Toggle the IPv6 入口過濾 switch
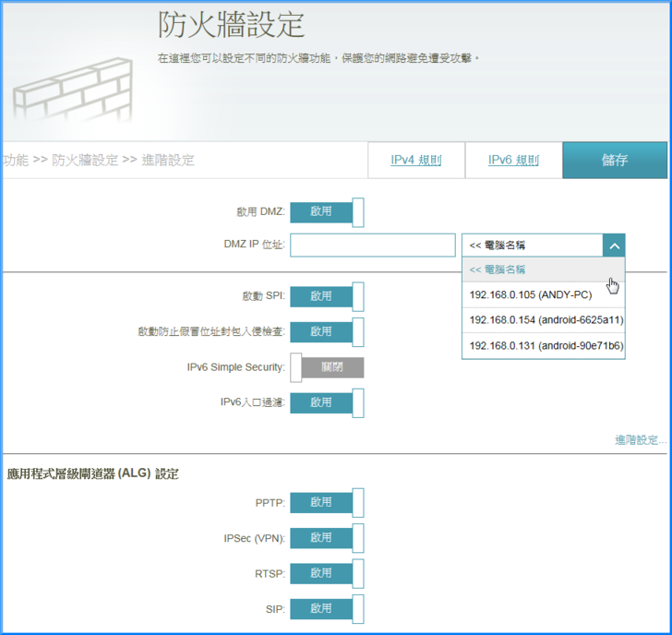The image size is (672, 635). pyautogui.click(x=327, y=402)
